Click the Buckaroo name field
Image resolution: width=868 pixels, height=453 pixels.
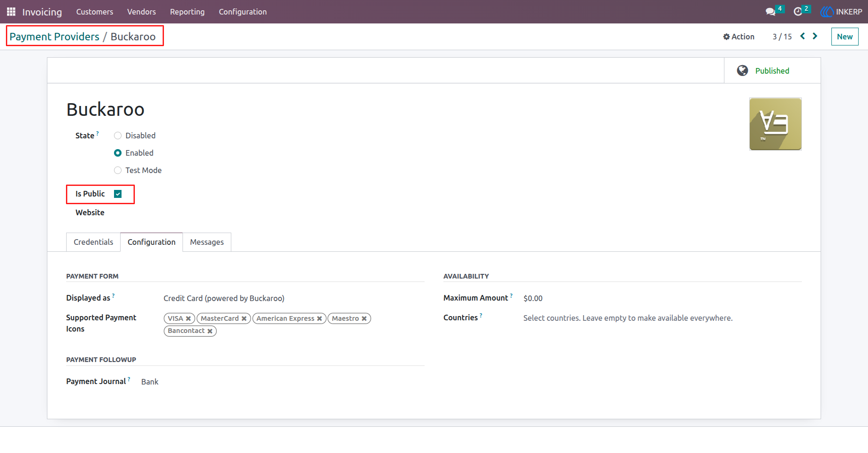106,110
